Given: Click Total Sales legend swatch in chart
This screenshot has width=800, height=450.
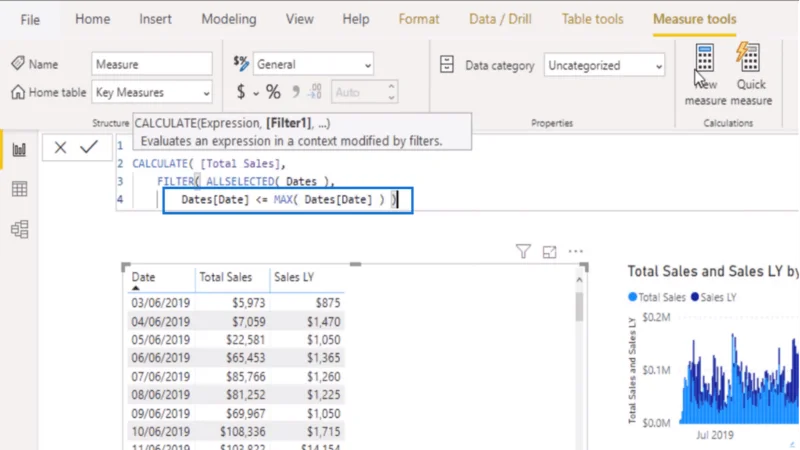Looking at the screenshot, I should click(x=633, y=297).
